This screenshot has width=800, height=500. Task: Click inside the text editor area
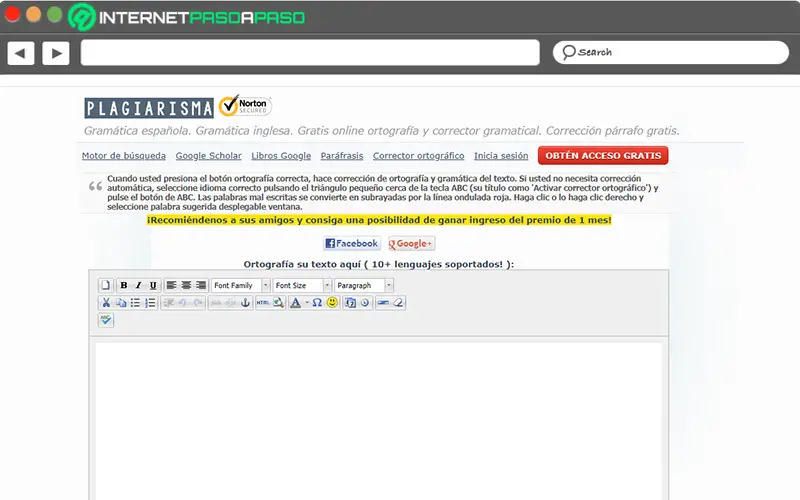click(379, 421)
